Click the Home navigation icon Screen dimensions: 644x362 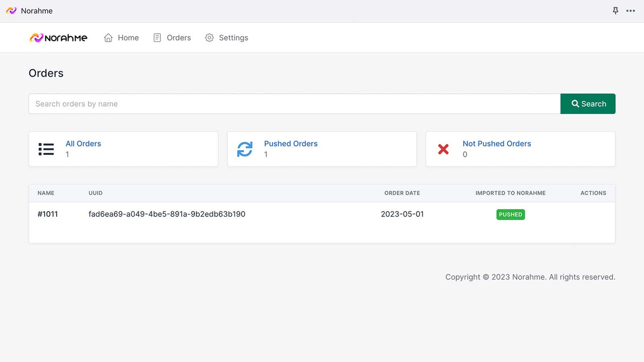pos(108,37)
